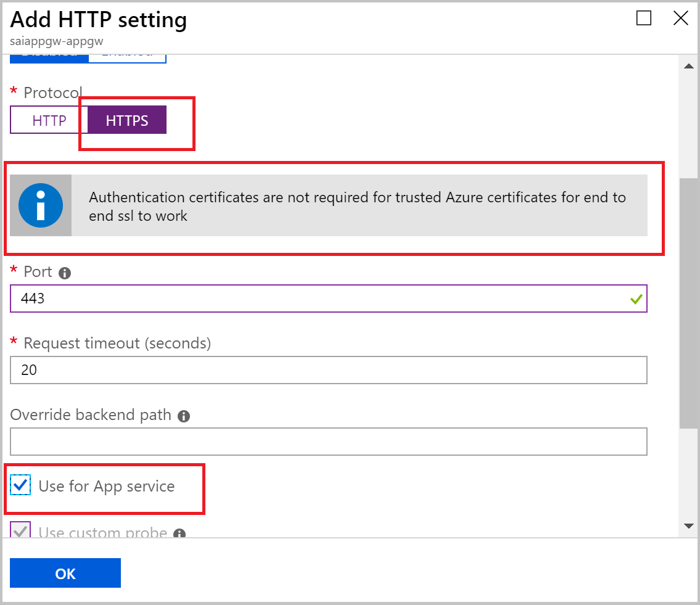Click the scrollbar up arrow

coord(689,67)
